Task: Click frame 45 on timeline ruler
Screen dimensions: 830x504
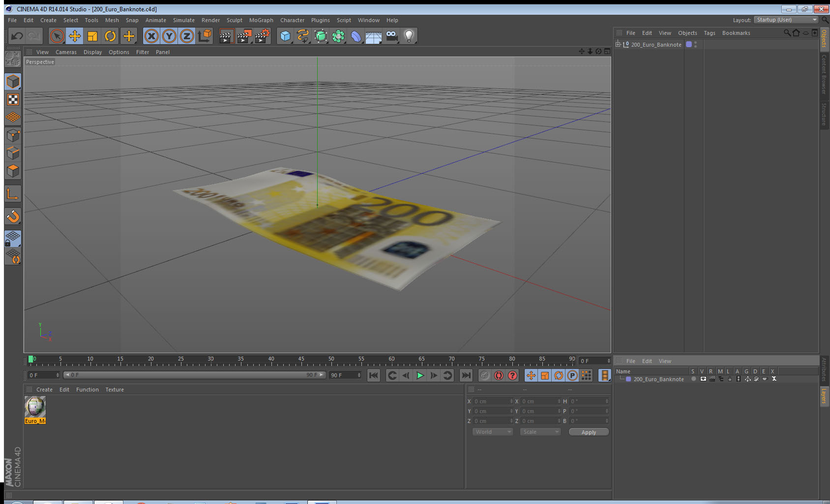Action: click(x=301, y=360)
